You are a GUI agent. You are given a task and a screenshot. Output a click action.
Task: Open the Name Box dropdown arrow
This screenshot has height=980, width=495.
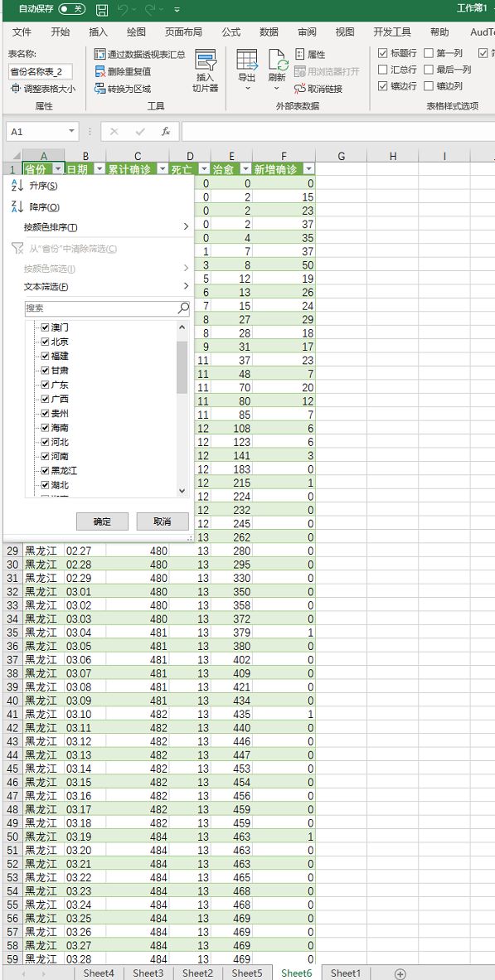point(72,131)
